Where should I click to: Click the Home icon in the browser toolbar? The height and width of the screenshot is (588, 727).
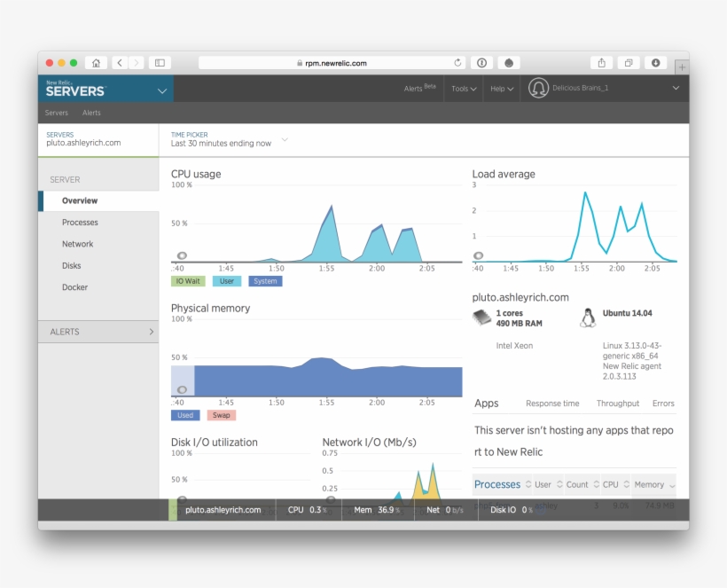pos(96,62)
